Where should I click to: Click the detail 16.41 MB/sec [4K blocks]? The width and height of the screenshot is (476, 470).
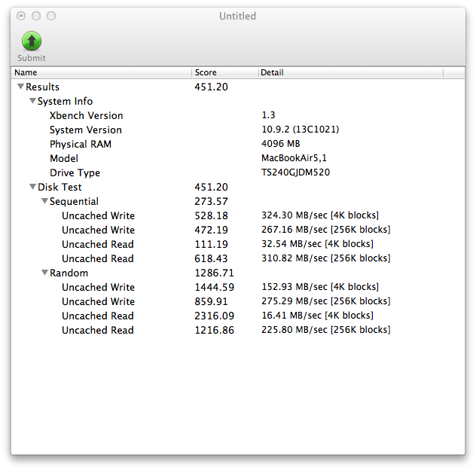click(x=318, y=316)
